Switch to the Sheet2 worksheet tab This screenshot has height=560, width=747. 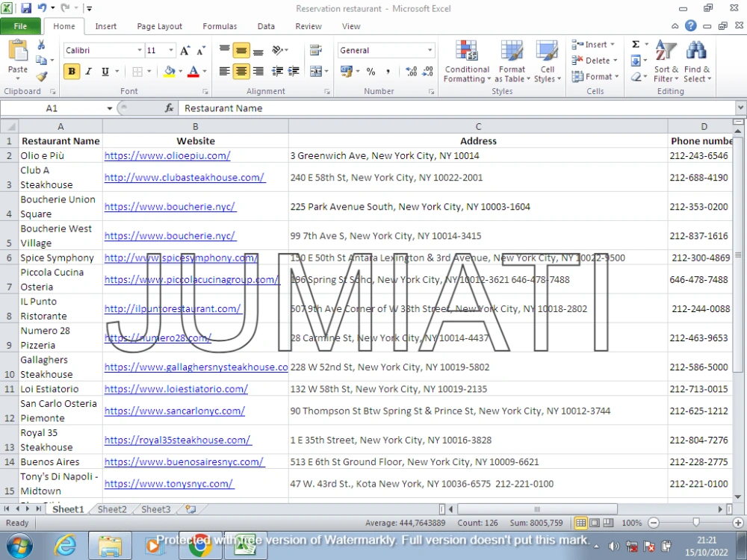112,509
